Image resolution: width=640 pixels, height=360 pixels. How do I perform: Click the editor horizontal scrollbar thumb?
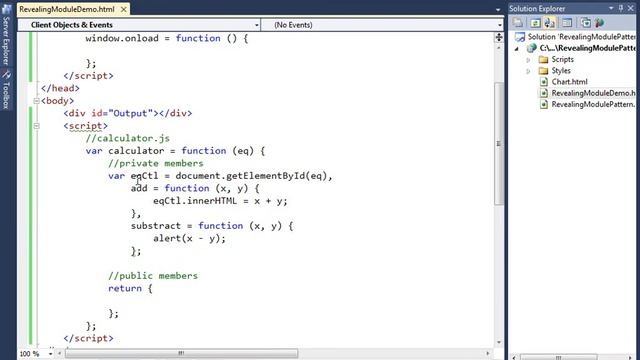(x=181, y=353)
